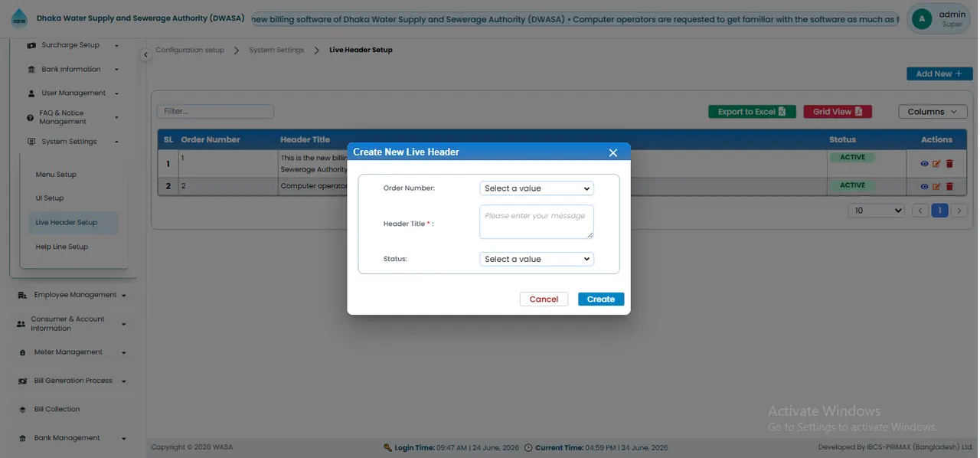Image resolution: width=980 pixels, height=458 pixels.
Task: Open the admin user avatar
Action: click(922, 19)
